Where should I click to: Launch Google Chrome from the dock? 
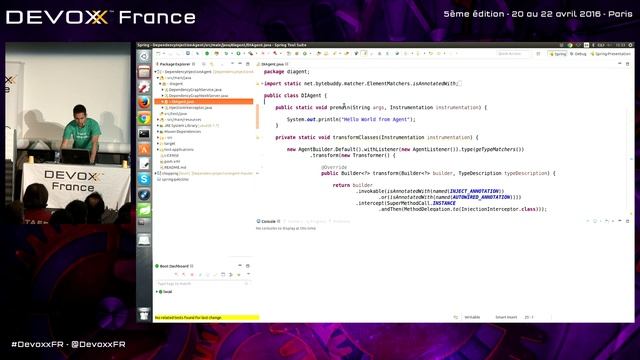144,118
